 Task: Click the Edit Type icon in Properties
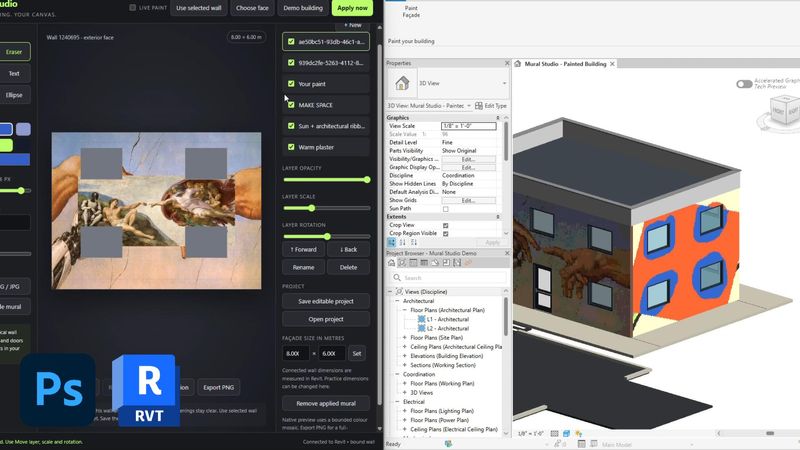479,106
